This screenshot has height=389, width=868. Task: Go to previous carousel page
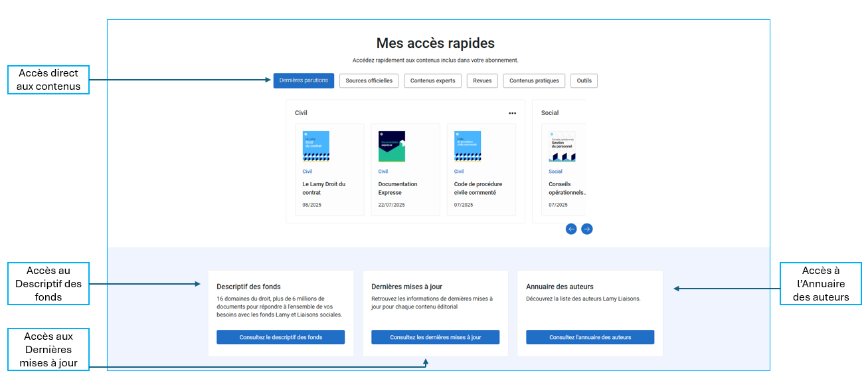click(x=571, y=229)
